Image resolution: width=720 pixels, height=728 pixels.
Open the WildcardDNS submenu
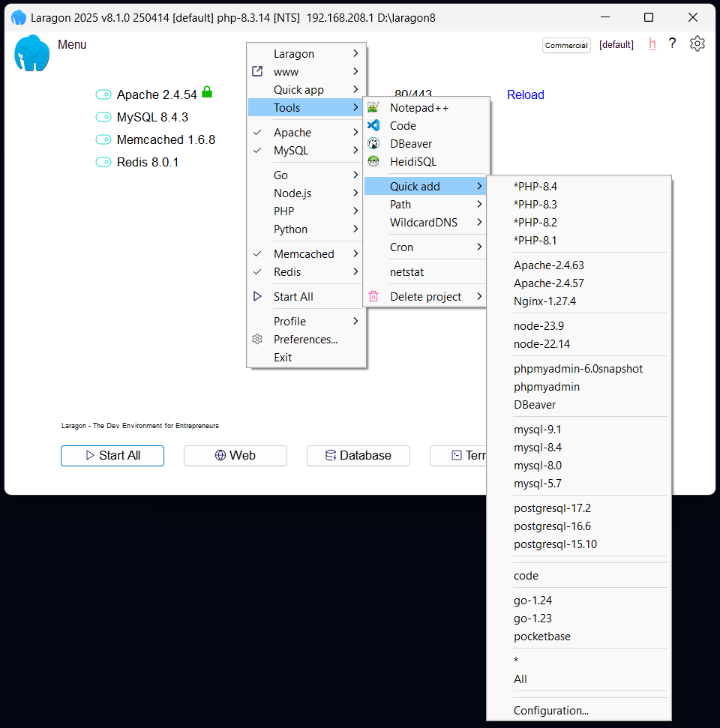click(x=424, y=222)
